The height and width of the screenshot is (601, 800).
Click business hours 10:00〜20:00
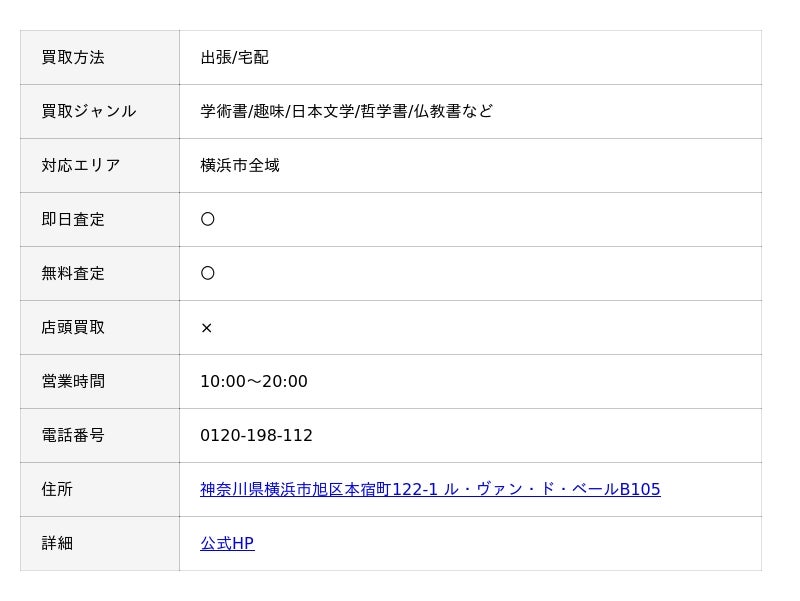point(254,382)
